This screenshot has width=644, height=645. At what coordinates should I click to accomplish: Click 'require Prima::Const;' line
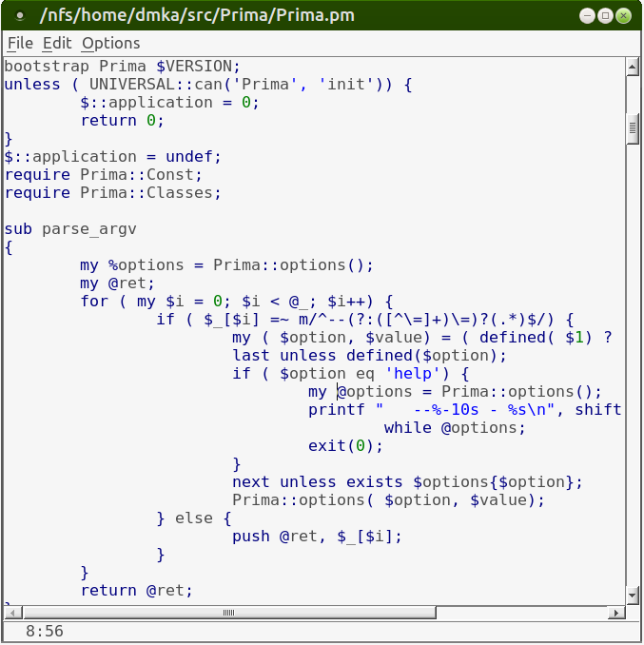click(104, 175)
